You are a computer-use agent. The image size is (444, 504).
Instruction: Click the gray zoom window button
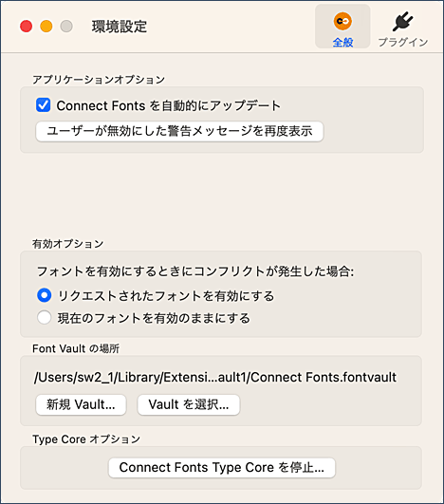[66, 26]
